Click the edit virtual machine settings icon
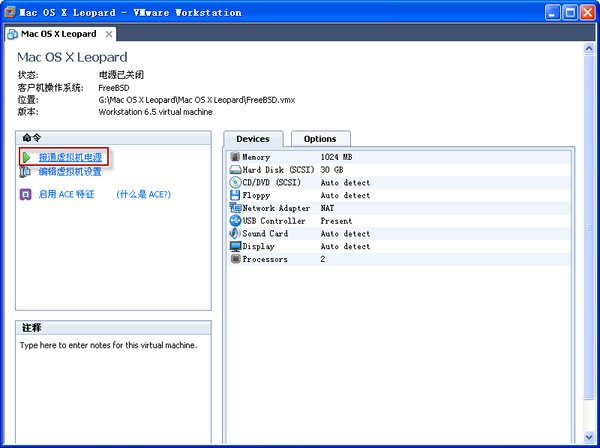The height and width of the screenshot is (448, 600). pyautogui.click(x=25, y=172)
